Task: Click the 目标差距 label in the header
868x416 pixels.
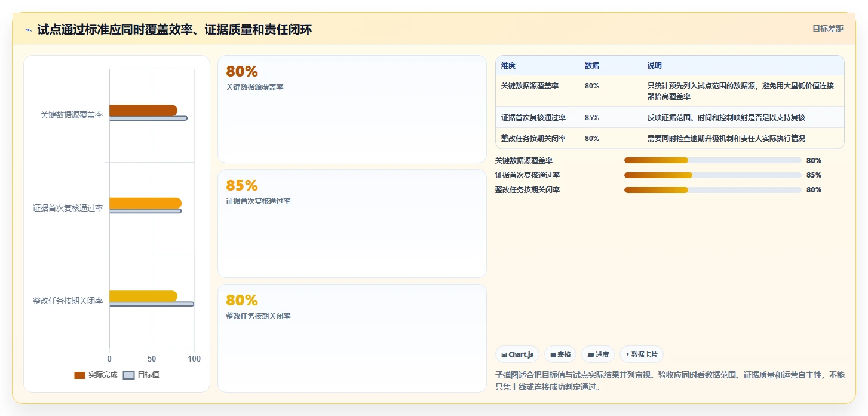Action: point(827,29)
